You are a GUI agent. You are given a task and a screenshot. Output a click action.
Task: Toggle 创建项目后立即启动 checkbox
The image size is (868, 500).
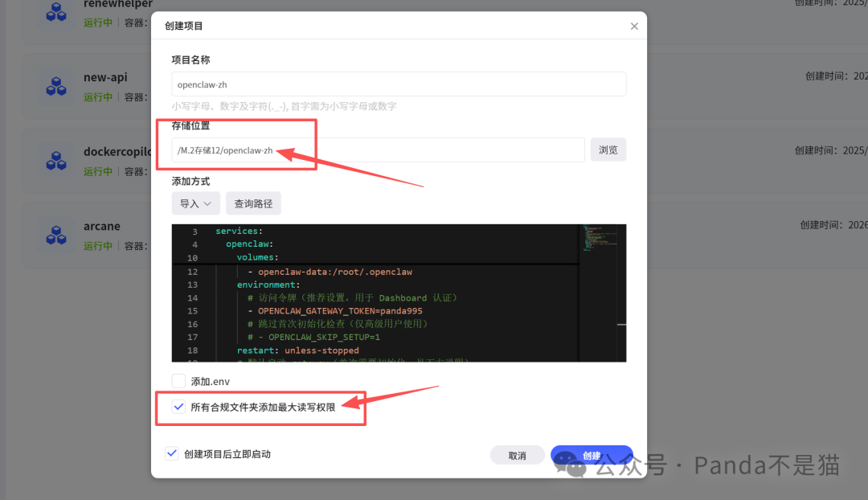(172, 453)
